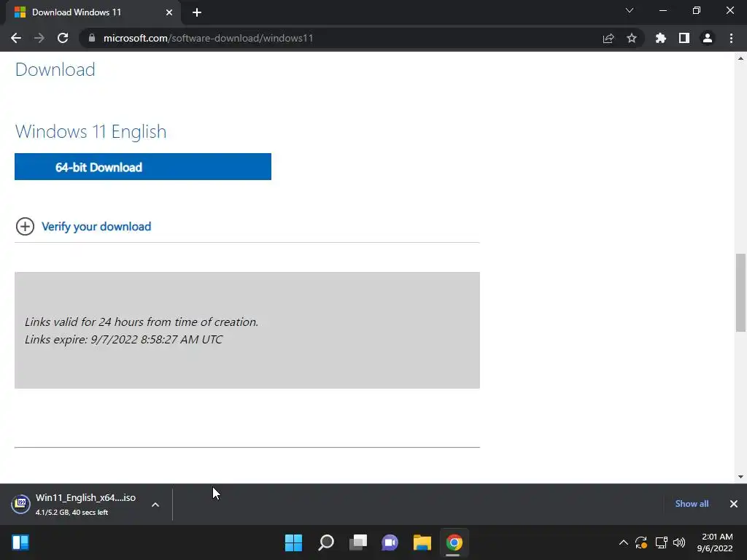Open the Chat app on taskbar
This screenshot has height=560, width=747.
coord(390,542)
